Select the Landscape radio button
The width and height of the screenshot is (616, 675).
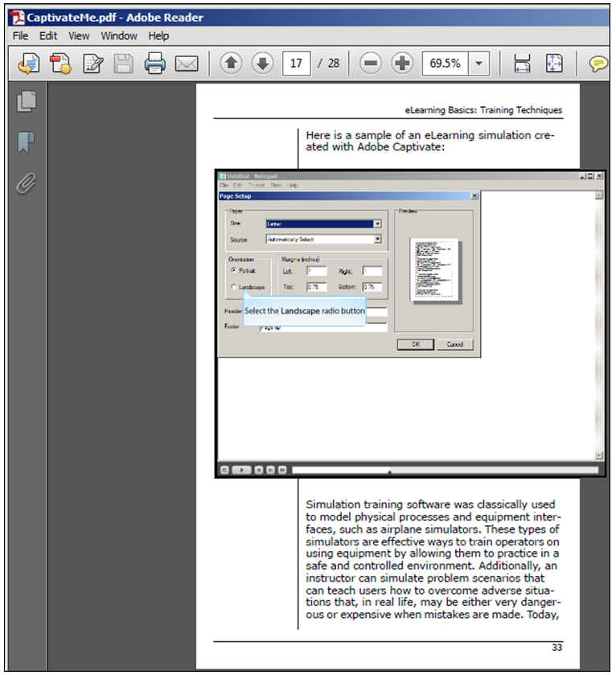[234, 286]
